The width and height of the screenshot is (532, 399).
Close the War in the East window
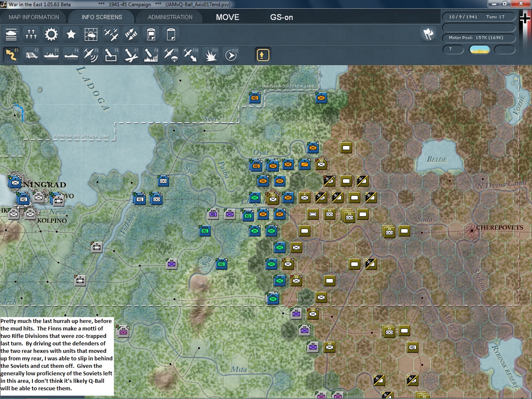pyautogui.click(x=521, y=4)
